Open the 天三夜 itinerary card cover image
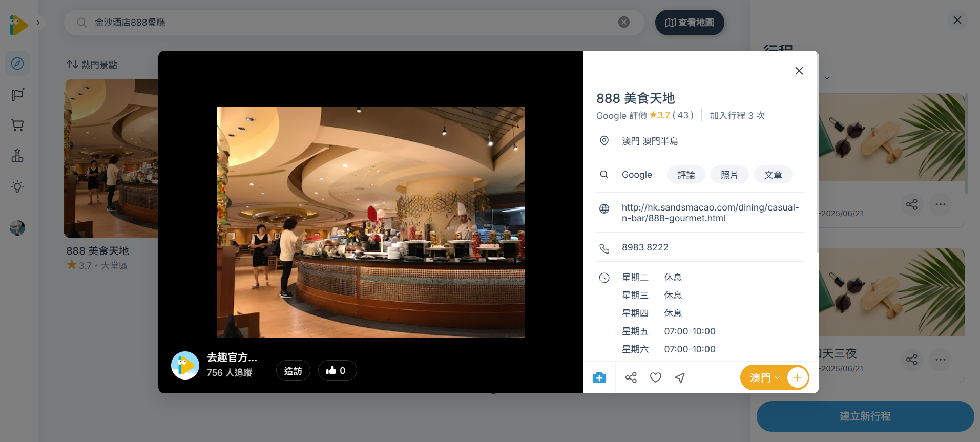The image size is (980, 442). coord(892,292)
